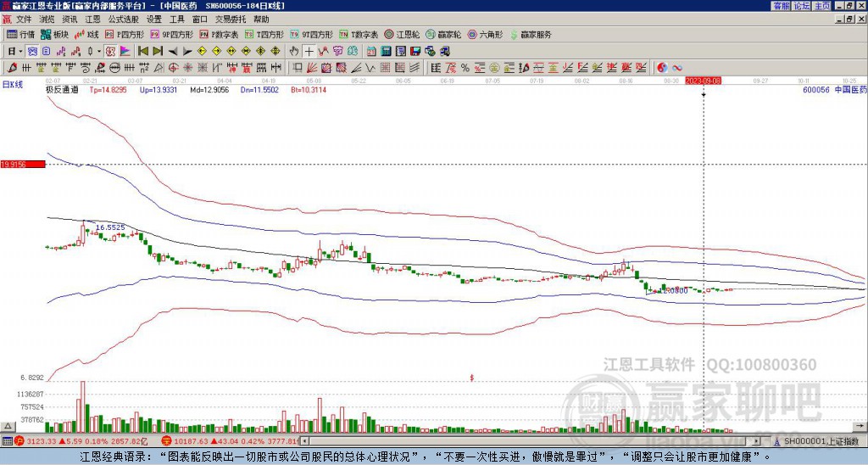
Task: Open the 六角形 hexagon chart tool
Action: coord(486,34)
